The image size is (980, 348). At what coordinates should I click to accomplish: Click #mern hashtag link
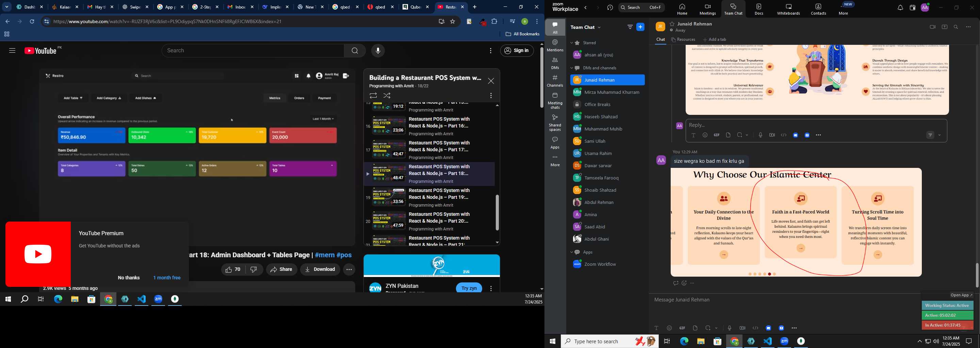click(325, 255)
